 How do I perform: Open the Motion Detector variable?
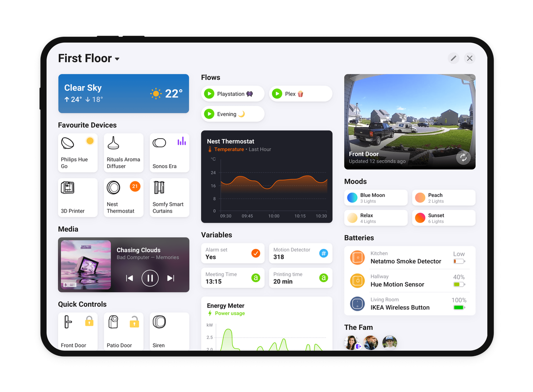[300, 253]
